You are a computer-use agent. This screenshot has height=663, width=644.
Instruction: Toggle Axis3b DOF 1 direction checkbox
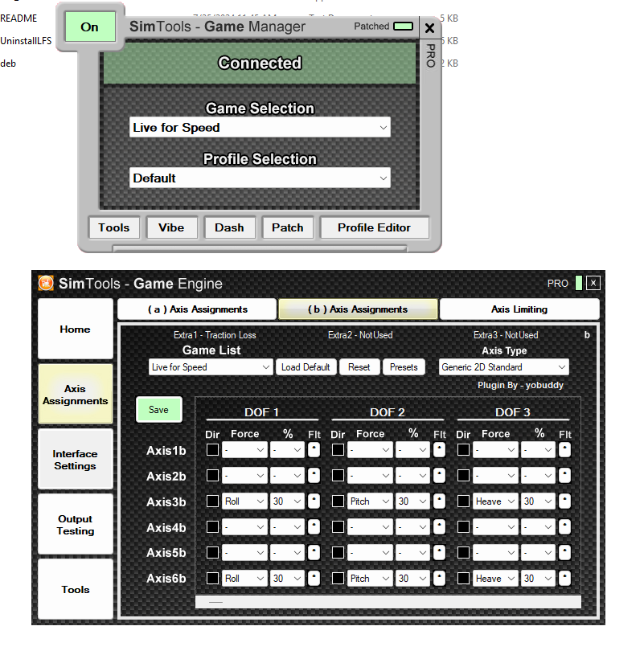212,501
